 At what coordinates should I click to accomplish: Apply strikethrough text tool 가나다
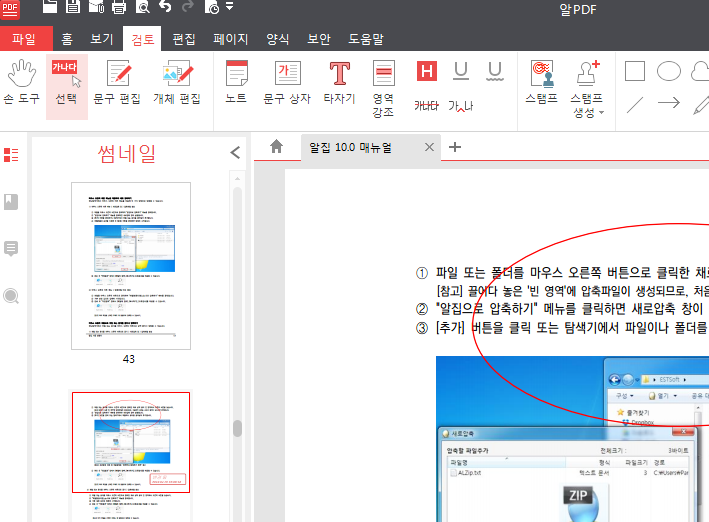[426, 106]
